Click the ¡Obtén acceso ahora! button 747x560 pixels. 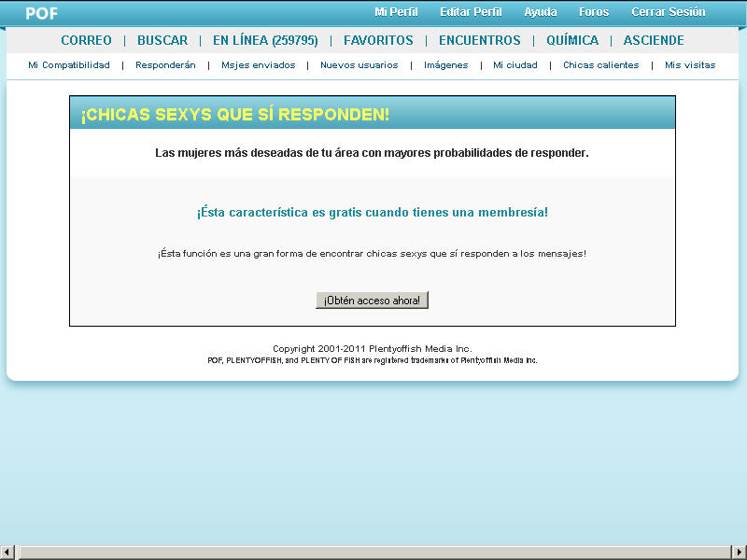(x=372, y=300)
